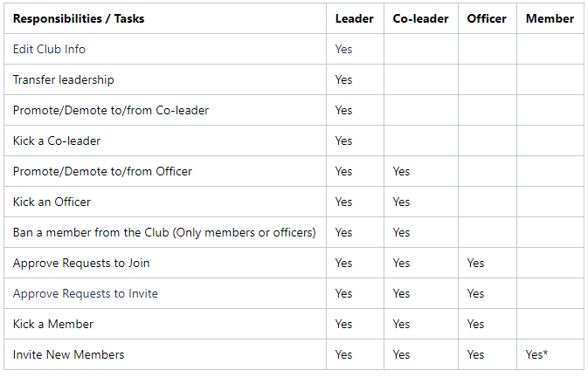Click the Member column header
Image resolution: width=588 pixels, height=377 pixels.
(x=550, y=18)
